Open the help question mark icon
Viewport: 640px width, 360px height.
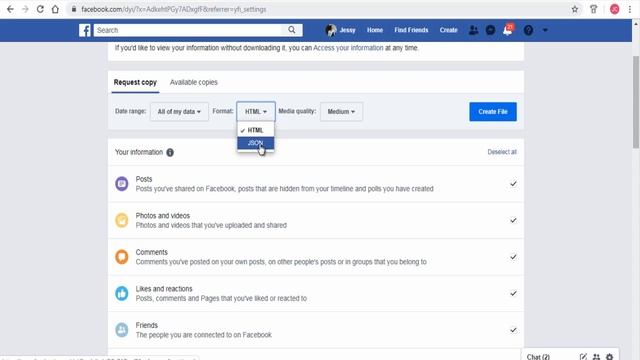(x=528, y=30)
